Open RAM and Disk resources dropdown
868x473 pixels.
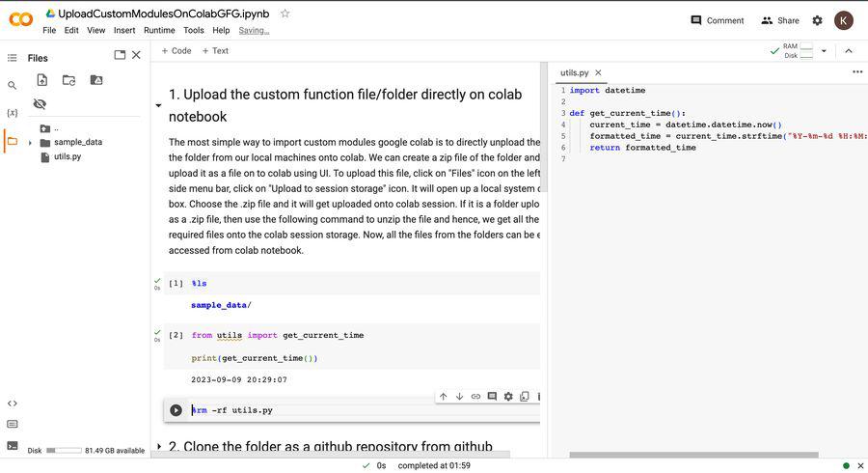pos(824,51)
